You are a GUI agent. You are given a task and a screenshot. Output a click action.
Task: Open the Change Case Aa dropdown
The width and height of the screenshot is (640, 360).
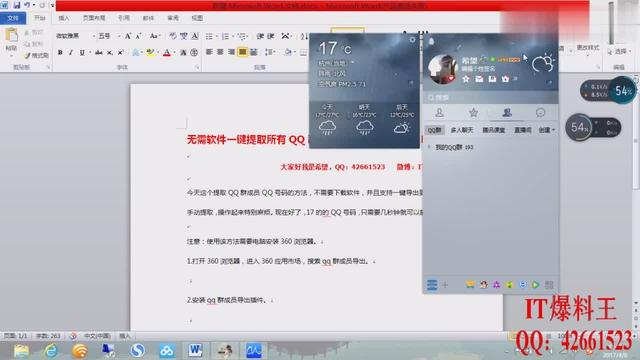coord(154,36)
